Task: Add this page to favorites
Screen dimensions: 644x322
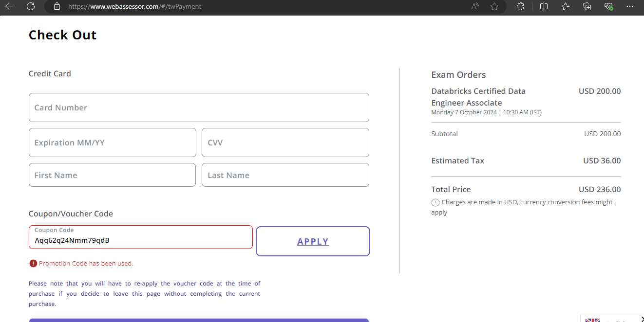Action: pyautogui.click(x=494, y=6)
